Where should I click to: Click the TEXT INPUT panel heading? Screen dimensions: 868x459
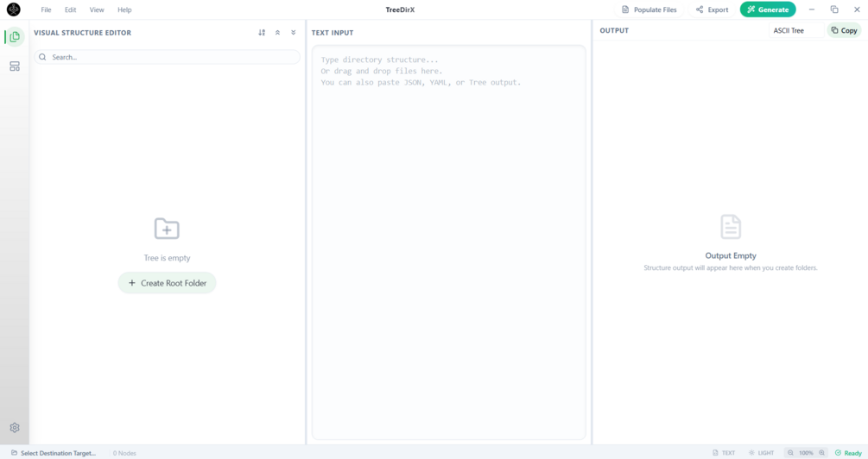[x=333, y=33]
